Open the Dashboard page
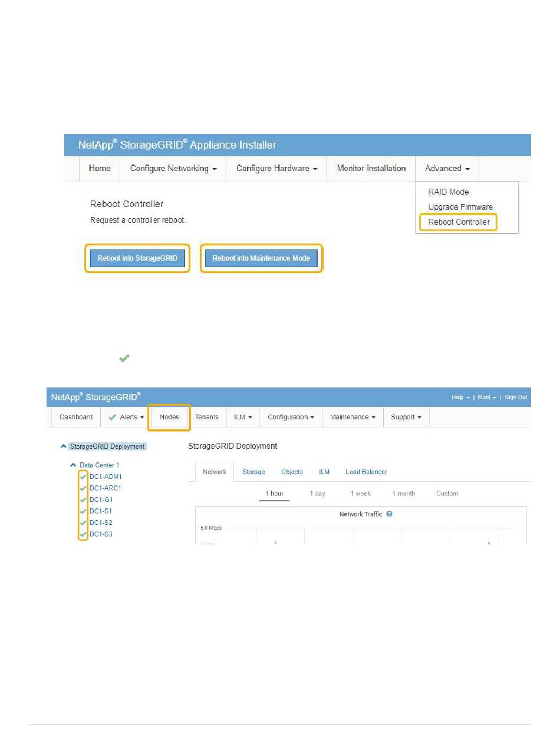Viewport: 560px width, 736px height. click(76, 417)
